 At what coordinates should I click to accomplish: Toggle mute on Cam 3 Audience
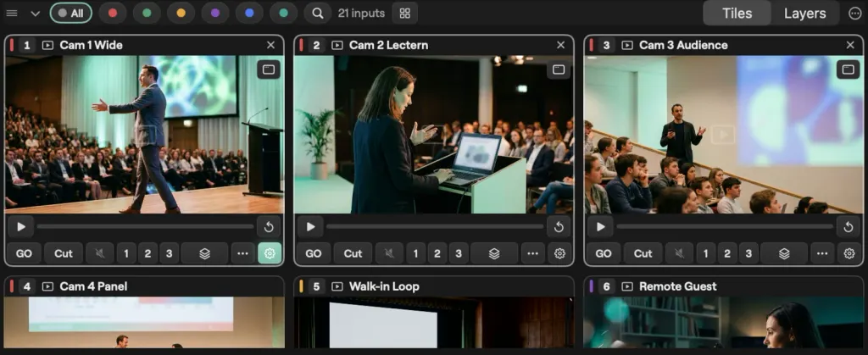(x=679, y=253)
